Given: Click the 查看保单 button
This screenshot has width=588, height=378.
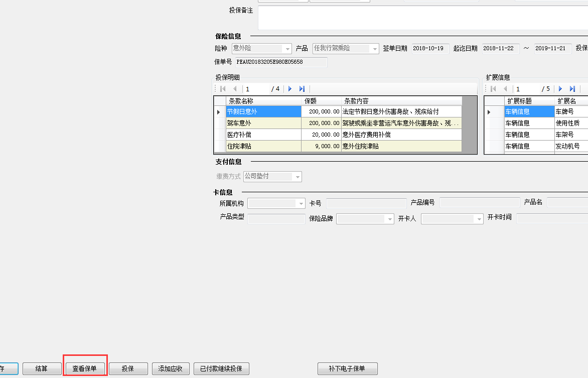Looking at the screenshot, I should (x=84, y=368).
